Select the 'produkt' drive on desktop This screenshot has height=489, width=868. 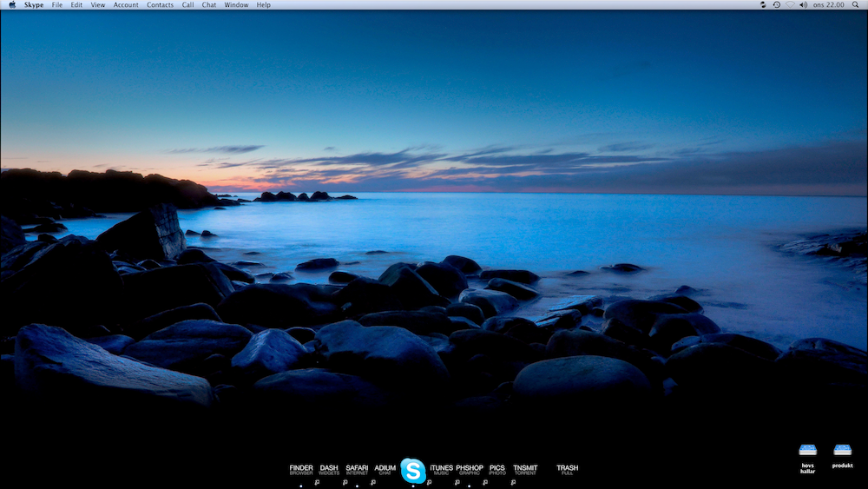[842, 452]
